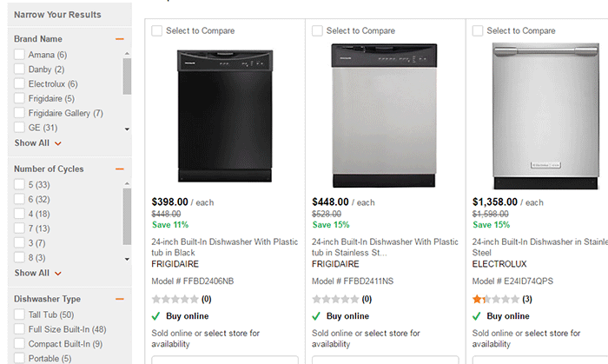Select to Compare black Frigidaire dishwasher
Image resolution: width=608 pixels, height=364 pixels.
[157, 31]
